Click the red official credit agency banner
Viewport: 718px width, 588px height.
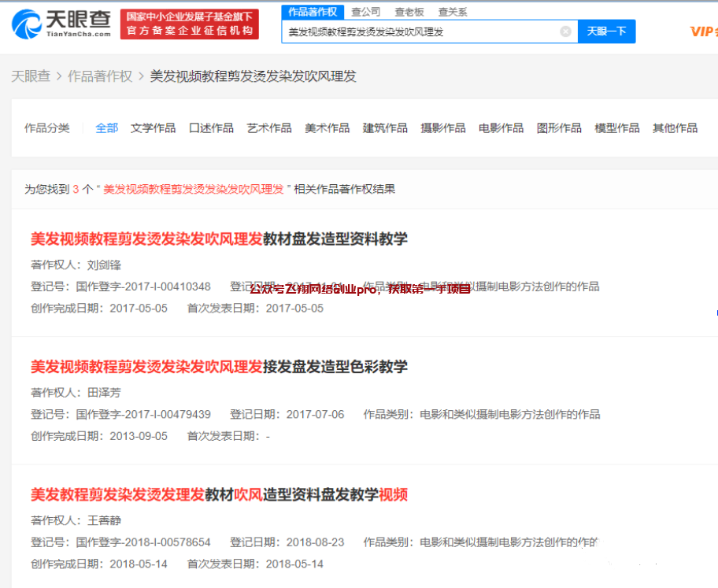click(x=189, y=24)
